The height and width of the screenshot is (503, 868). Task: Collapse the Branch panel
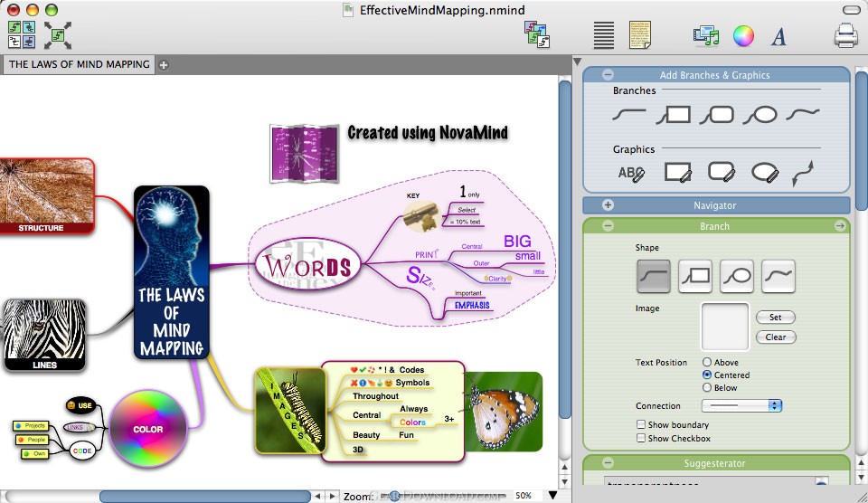tap(608, 226)
